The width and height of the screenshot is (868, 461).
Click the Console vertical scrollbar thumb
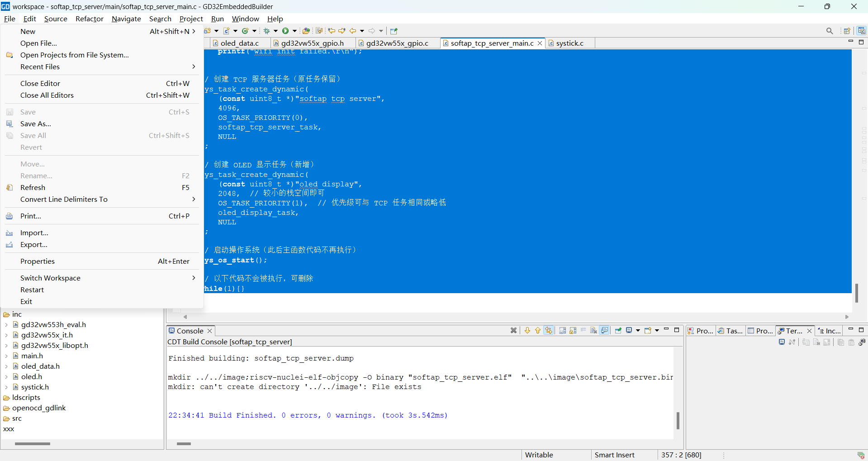[678, 420]
